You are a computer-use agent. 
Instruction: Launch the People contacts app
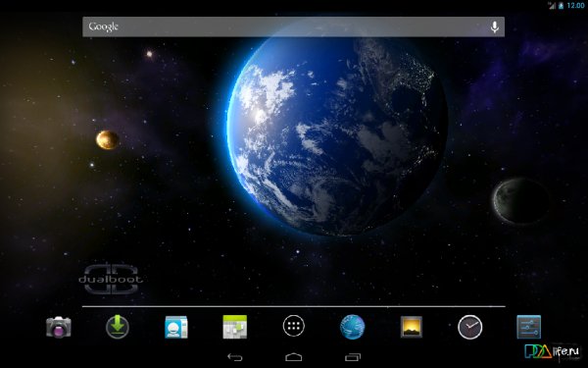click(175, 327)
